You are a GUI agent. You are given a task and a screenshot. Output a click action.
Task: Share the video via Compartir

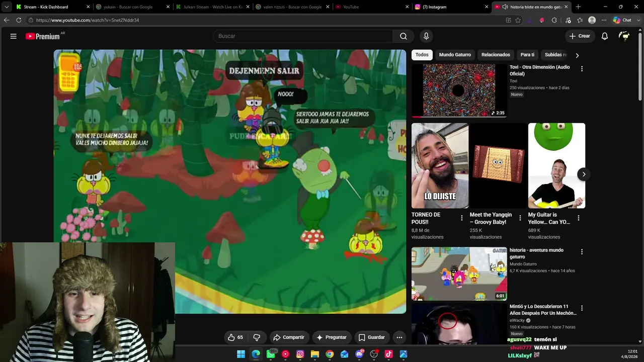coord(289,337)
